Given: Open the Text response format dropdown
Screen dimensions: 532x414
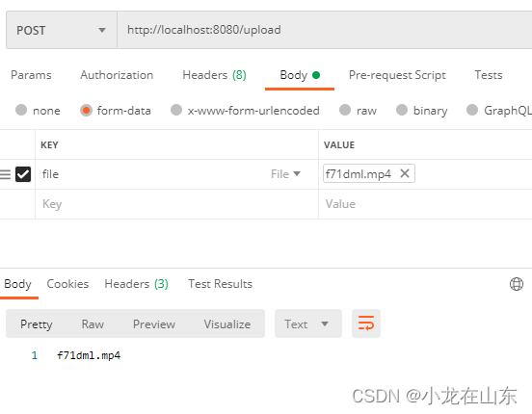Looking at the screenshot, I should (x=308, y=323).
